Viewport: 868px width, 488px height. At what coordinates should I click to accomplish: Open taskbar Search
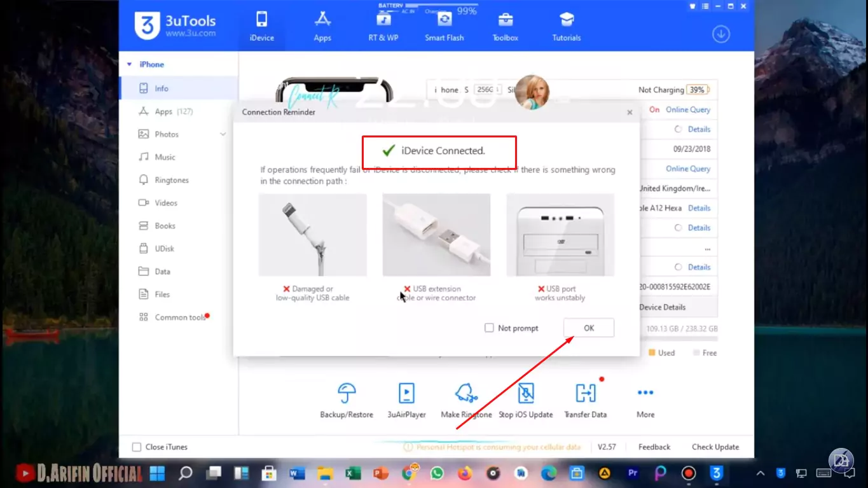click(x=186, y=473)
